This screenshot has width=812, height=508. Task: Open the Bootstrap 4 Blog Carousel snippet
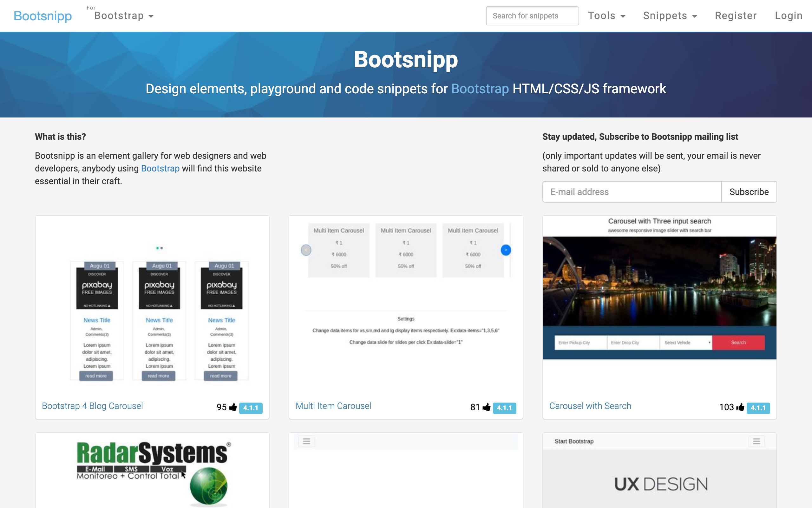(x=92, y=406)
